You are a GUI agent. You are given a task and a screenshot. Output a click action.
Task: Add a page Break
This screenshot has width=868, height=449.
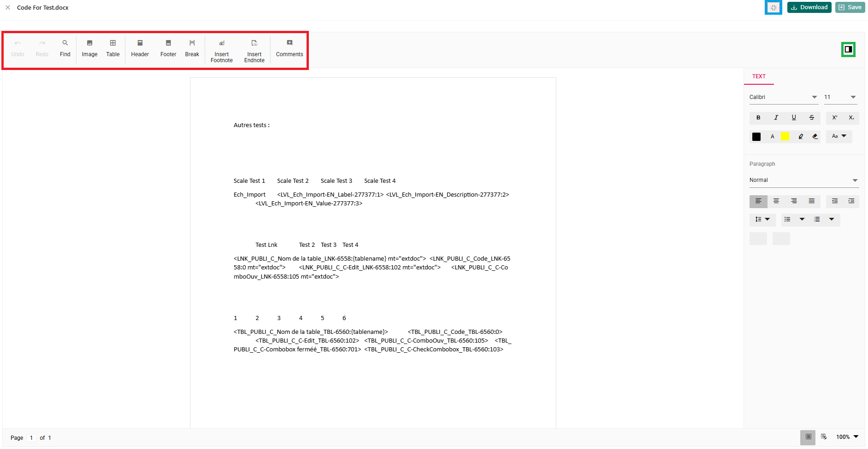coord(192,48)
